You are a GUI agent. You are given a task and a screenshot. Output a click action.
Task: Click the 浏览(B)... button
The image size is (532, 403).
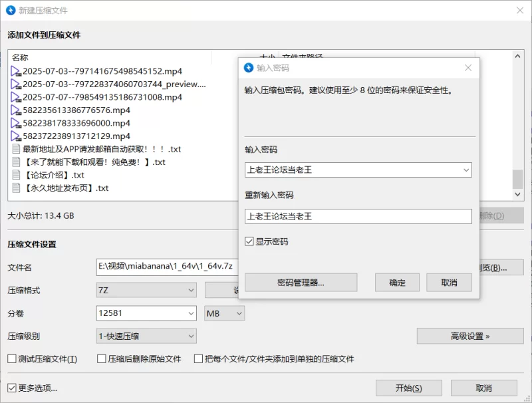pyautogui.click(x=502, y=267)
